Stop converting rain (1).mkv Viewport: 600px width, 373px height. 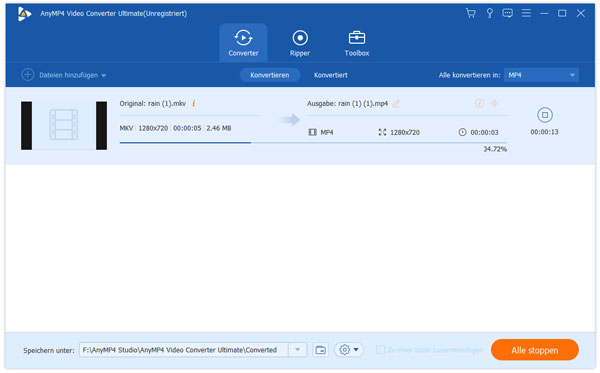click(545, 115)
